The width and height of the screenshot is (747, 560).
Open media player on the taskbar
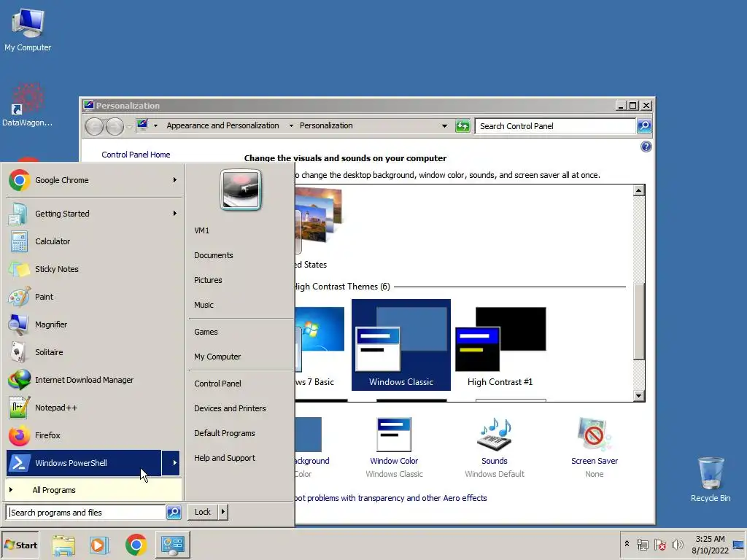[x=99, y=545]
